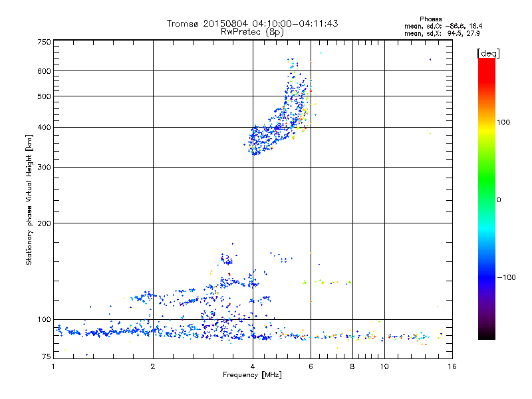Click the plot title 'Tromsø 20150804 04:10:00-04:11:43'

(x=252, y=23)
